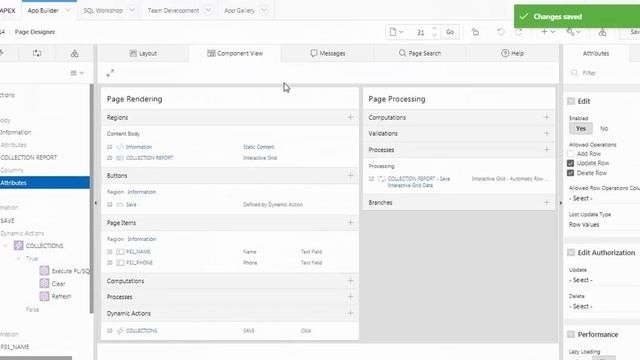Click the Refresh action icon
Image resolution: width=640 pixels, height=360 pixels.
pos(44,296)
